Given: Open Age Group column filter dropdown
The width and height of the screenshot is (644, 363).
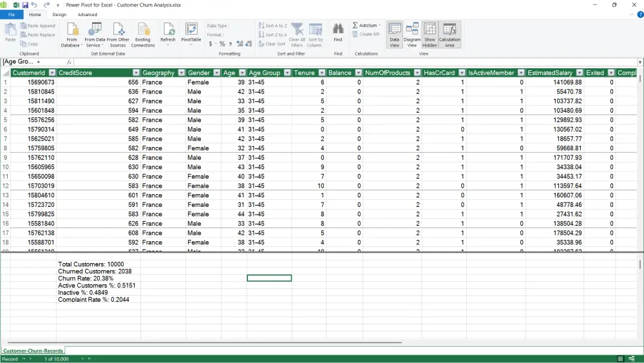Looking at the screenshot, I should tap(287, 73).
